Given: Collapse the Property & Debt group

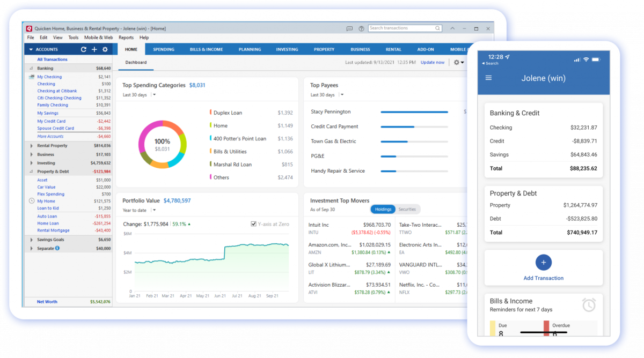Looking at the screenshot, I should pyautogui.click(x=31, y=171).
